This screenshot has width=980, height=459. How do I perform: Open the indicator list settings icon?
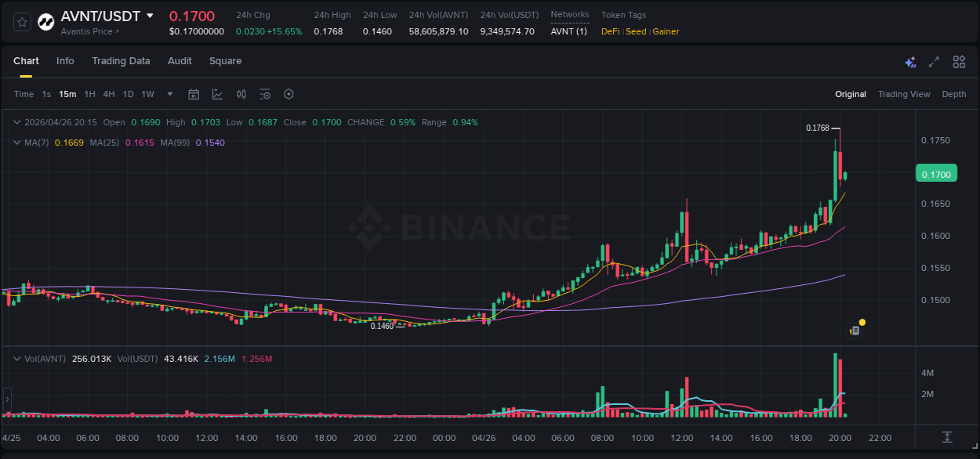click(x=265, y=94)
